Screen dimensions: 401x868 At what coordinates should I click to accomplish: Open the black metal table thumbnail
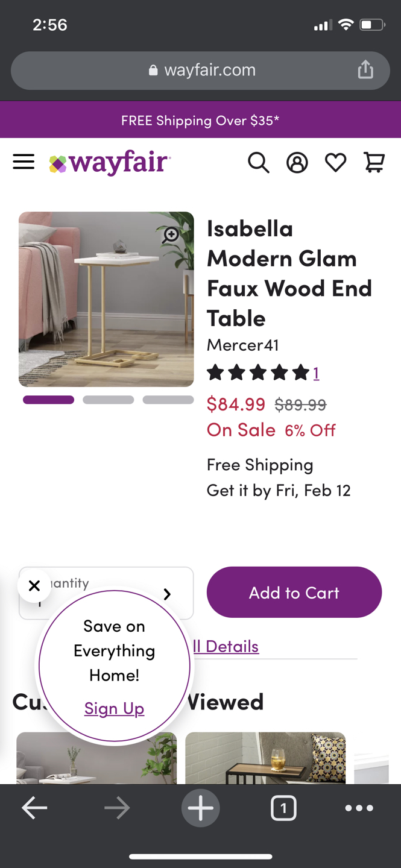265,758
